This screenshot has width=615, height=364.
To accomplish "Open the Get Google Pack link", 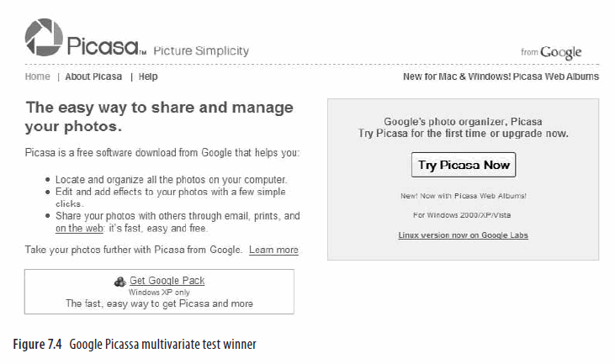I will pos(167,281).
